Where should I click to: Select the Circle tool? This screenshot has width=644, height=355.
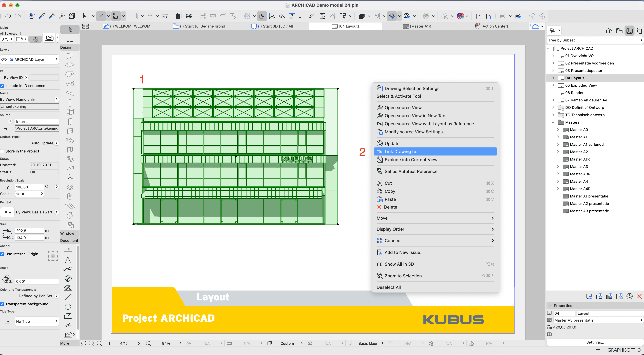[68, 307]
